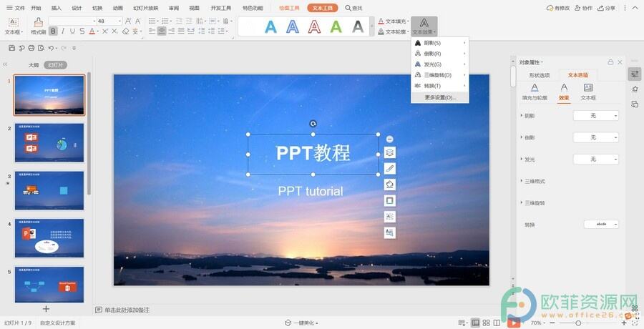Image resolution: width=644 pixels, height=329 pixels.
Task: Open the 发光 dropdown in properties panel
Action: [x=596, y=159]
